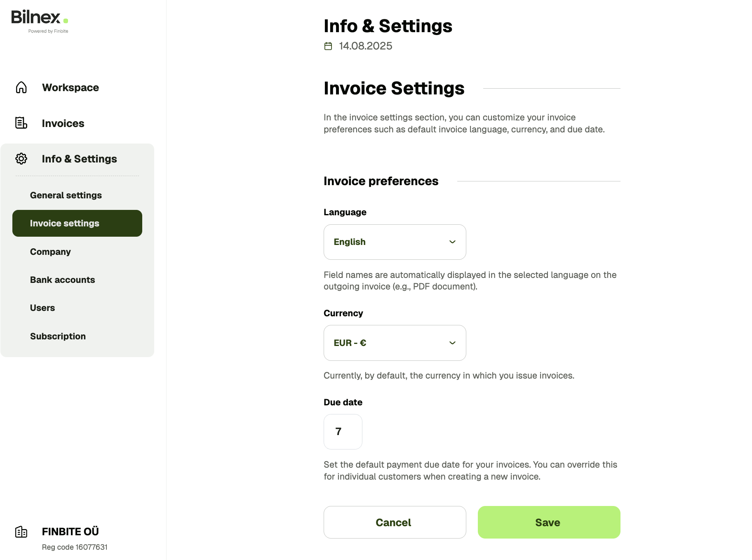Click the Info & Settings gear icon

point(21,159)
